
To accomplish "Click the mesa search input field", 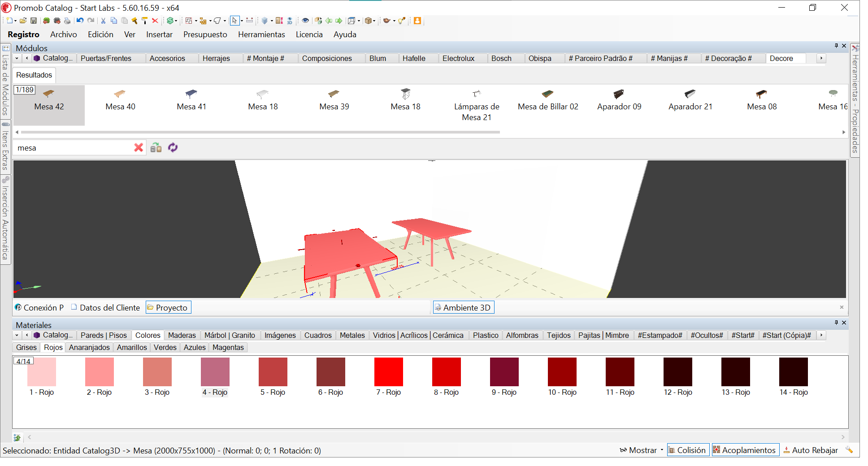I will 74,148.
